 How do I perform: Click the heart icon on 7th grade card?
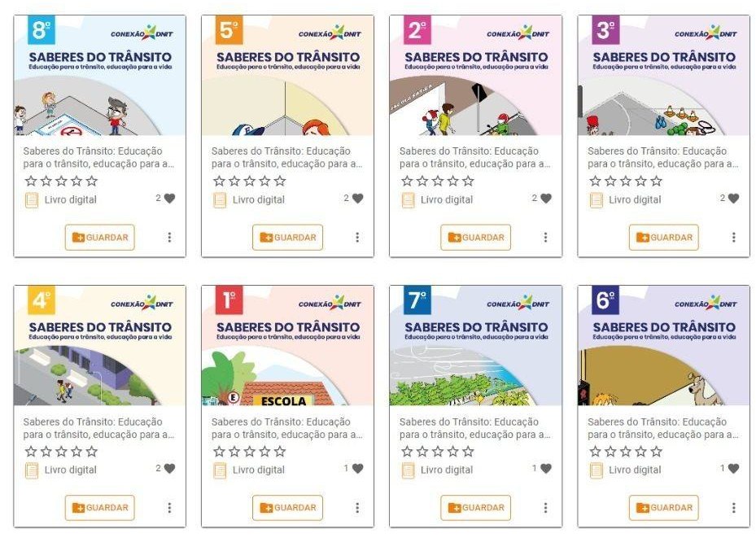(x=546, y=468)
